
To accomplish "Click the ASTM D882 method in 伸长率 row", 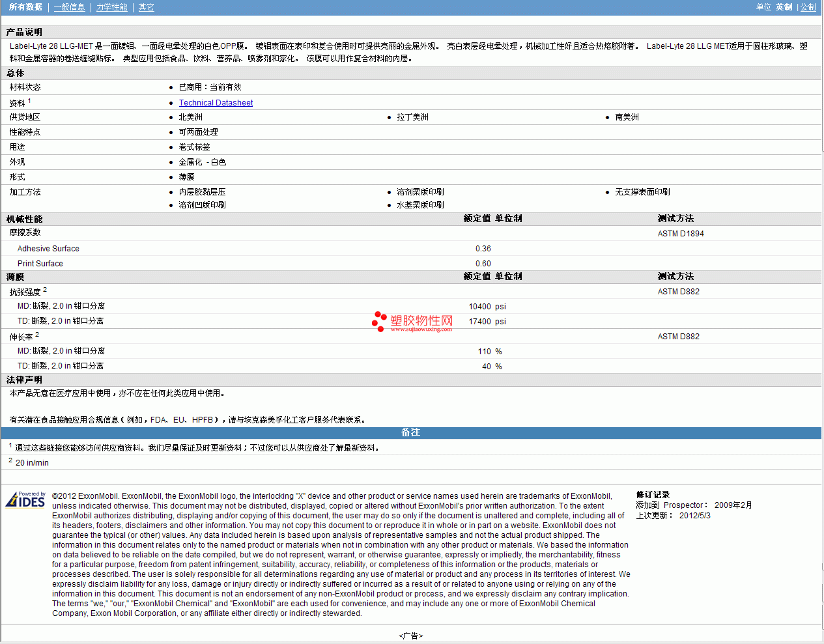I will (679, 337).
